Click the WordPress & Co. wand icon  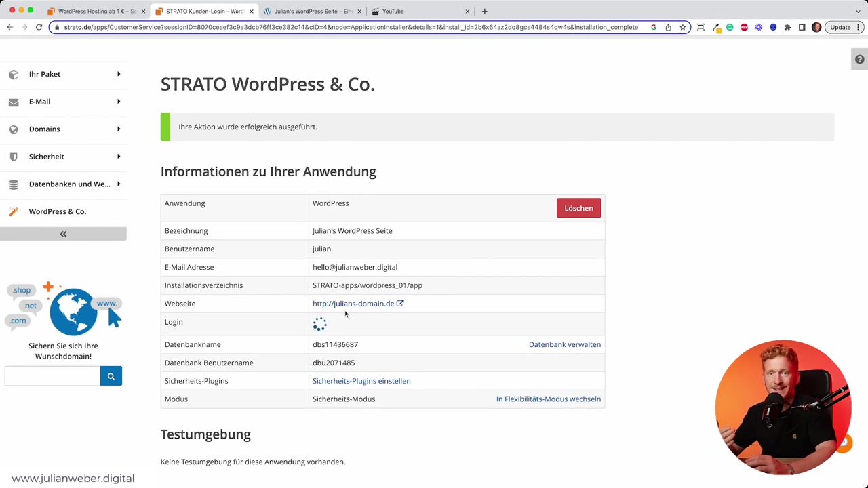(14, 211)
